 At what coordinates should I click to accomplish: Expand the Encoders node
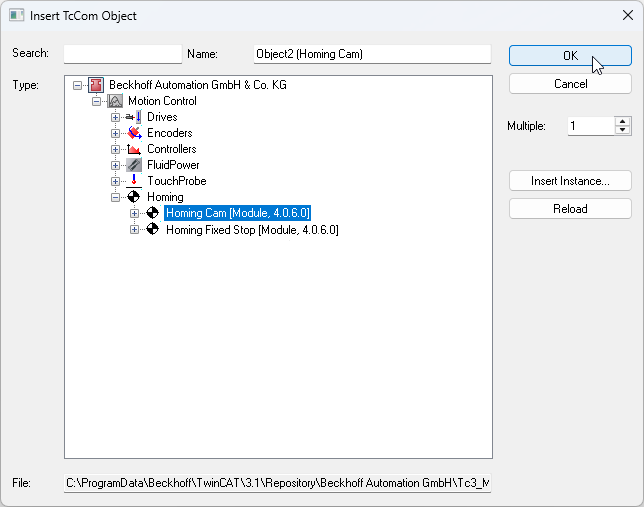point(115,134)
